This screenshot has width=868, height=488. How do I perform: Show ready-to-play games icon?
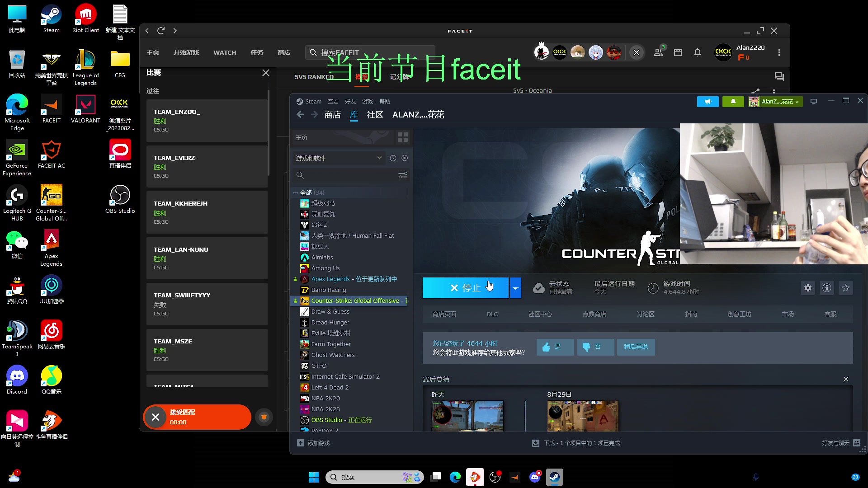(x=405, y=158)
